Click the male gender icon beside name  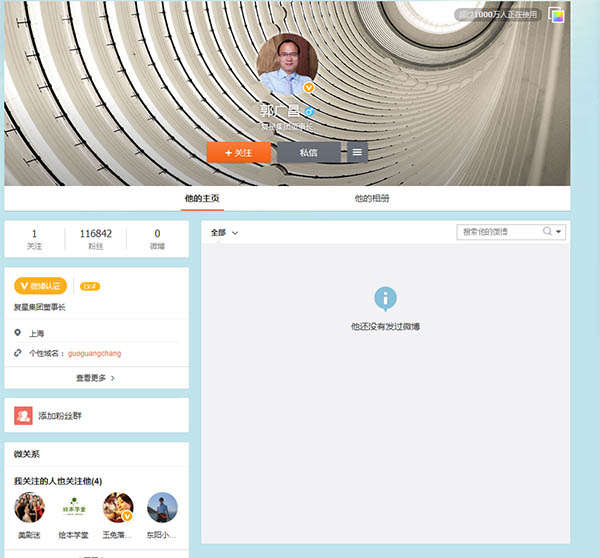point(310,111)
